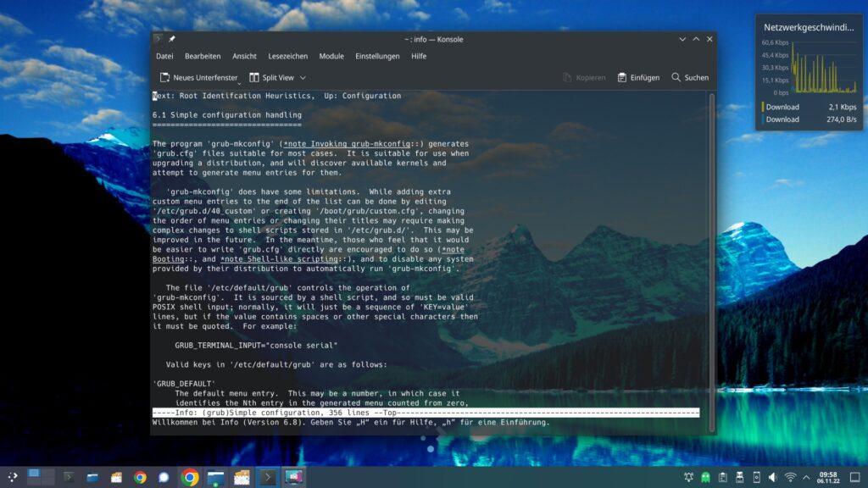Open the Datei menu
Viewport: 868px width, 488px height.
point(164,56)
